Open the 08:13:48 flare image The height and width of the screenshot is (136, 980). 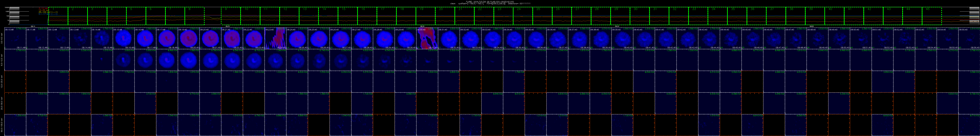tap(80, 38)
